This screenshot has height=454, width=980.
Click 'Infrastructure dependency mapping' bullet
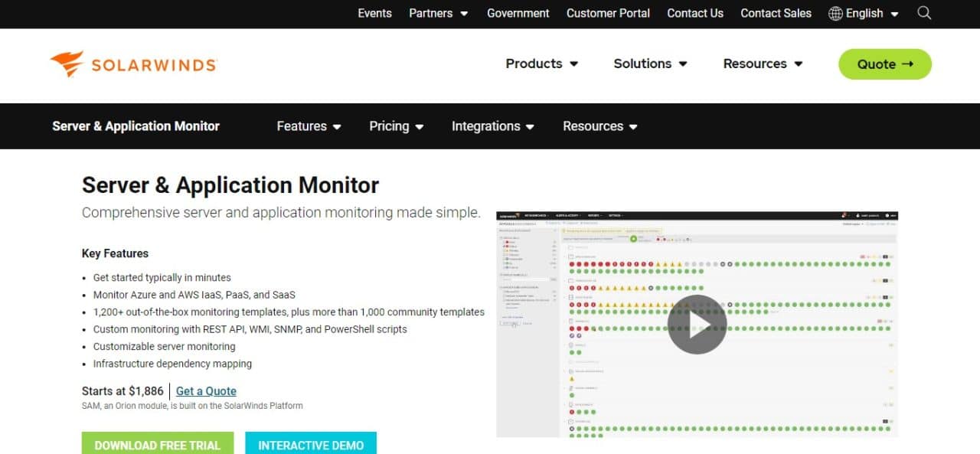tap(172, 364)
